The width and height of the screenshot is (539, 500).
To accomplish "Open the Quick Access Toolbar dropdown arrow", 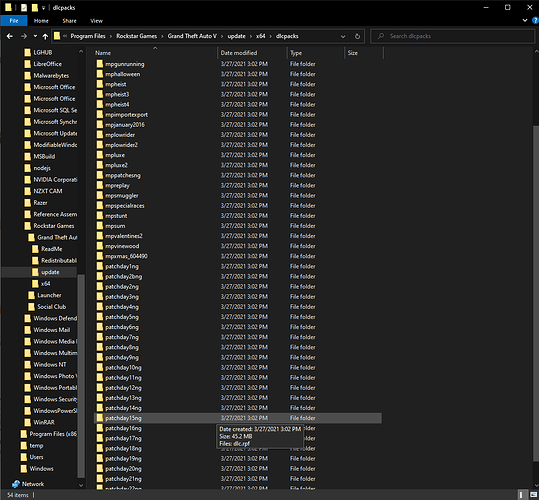I will (x=43, y=8).
